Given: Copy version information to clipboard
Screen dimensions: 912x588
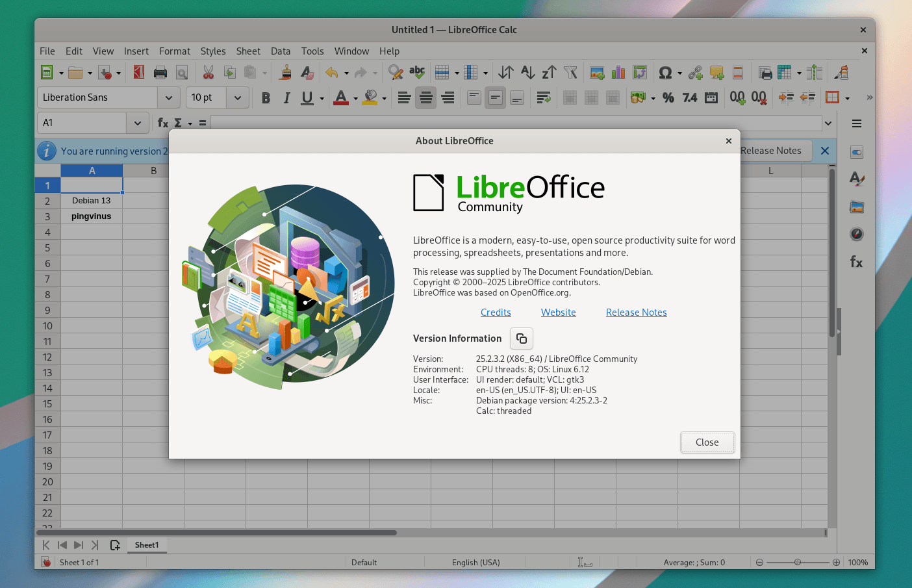Looking at the screenshot, I should point(521,339).
